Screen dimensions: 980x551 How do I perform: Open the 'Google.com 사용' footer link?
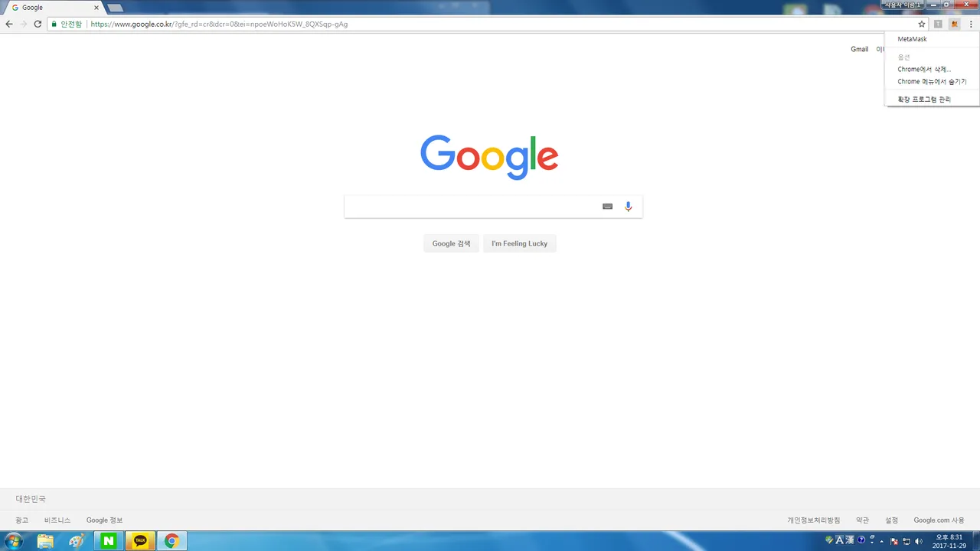pos(939,520)
